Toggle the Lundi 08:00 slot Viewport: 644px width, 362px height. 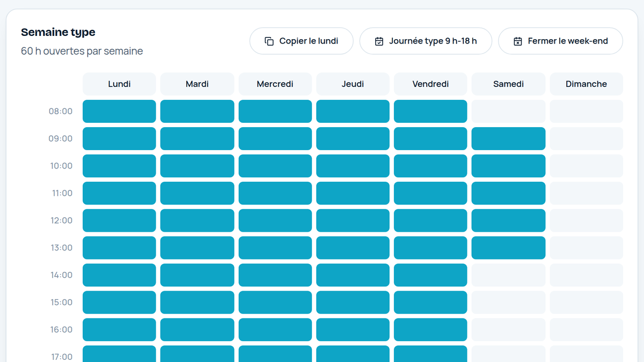tap(119, 111)
